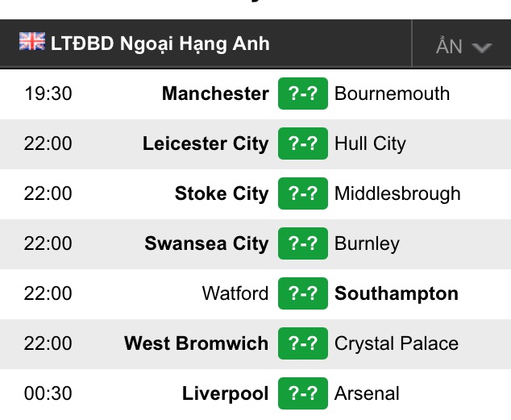
Task: Open the Leicester City vs Hull City score badge
Action: pos(303,143)
